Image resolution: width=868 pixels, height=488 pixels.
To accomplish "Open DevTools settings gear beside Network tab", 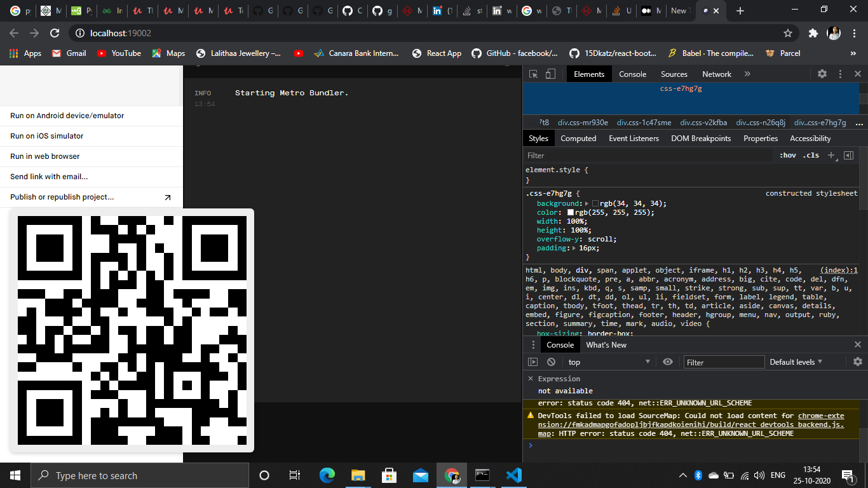I will [x=822, y=74].
